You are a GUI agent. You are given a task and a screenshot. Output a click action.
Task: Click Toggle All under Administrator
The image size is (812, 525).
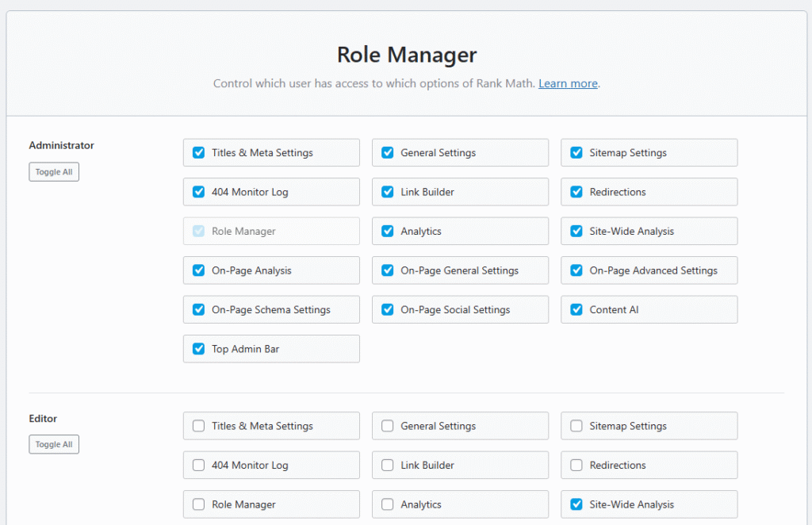coord(54,172)
